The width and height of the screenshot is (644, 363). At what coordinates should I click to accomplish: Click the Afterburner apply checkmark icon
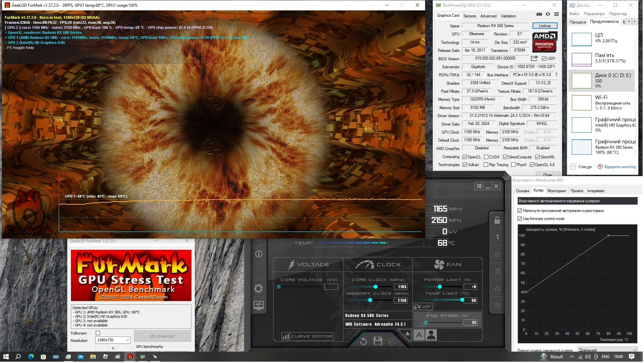pyautogui.click(x=393, y=342)
